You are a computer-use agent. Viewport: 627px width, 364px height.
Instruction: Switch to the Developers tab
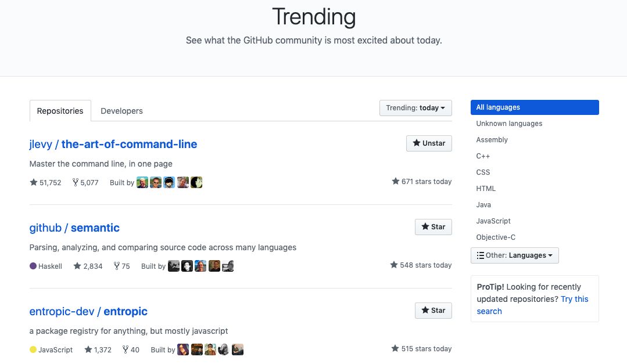coord(121,111)
